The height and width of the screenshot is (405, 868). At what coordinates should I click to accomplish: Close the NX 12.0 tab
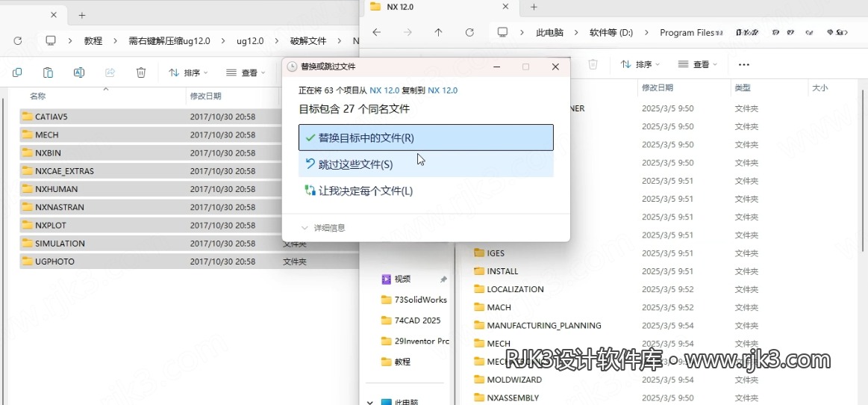(505, 7)
